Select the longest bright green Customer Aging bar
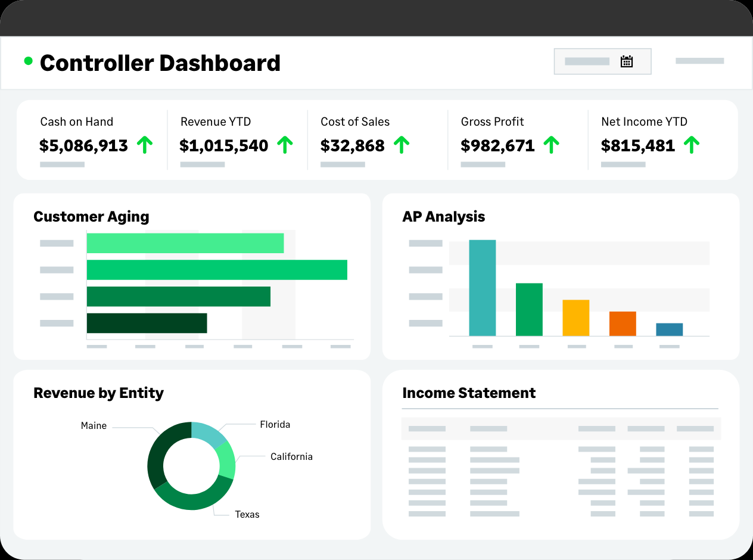This screenshot has height=560, width=753. tap(217, 270)
